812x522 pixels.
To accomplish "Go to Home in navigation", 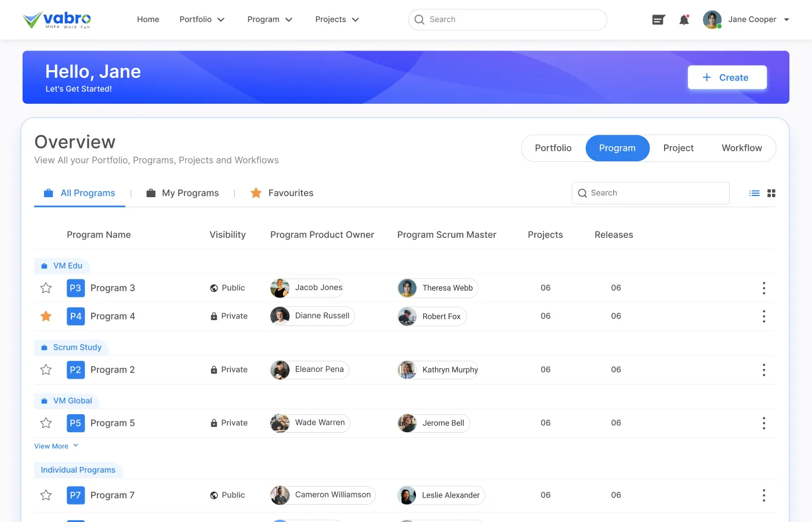I will [148, 20].
